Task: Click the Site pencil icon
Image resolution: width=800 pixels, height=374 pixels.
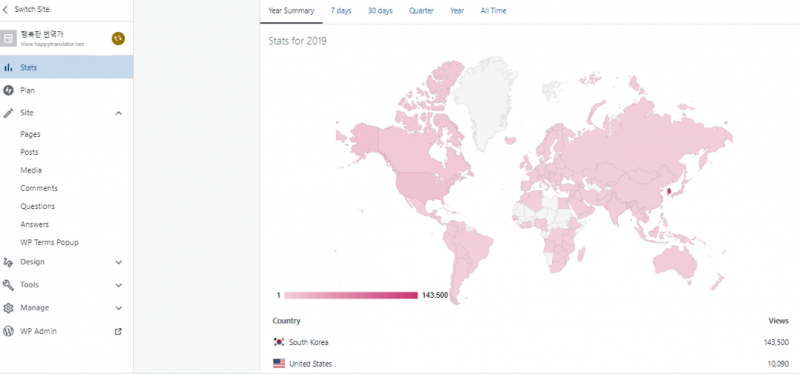Action: 8,113
